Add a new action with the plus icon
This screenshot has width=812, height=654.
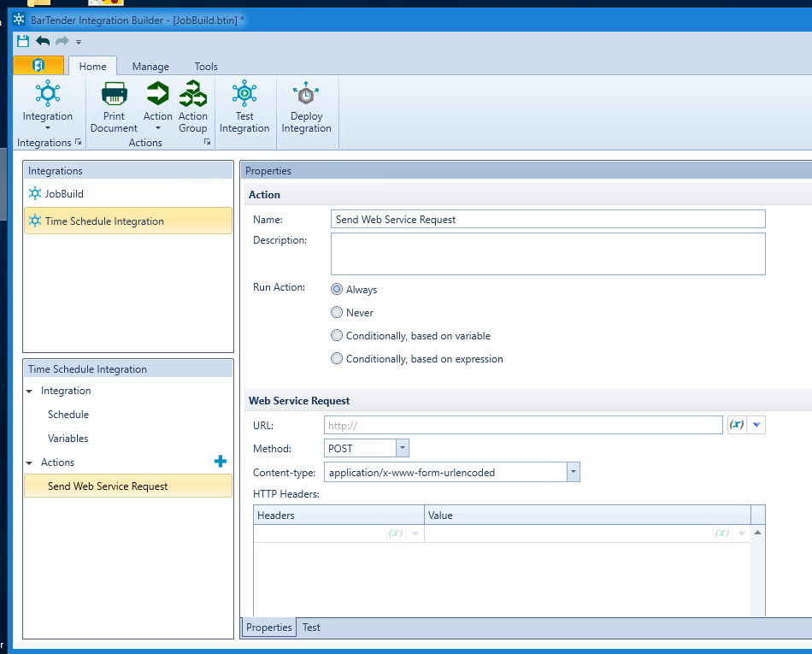pos(221,462)
